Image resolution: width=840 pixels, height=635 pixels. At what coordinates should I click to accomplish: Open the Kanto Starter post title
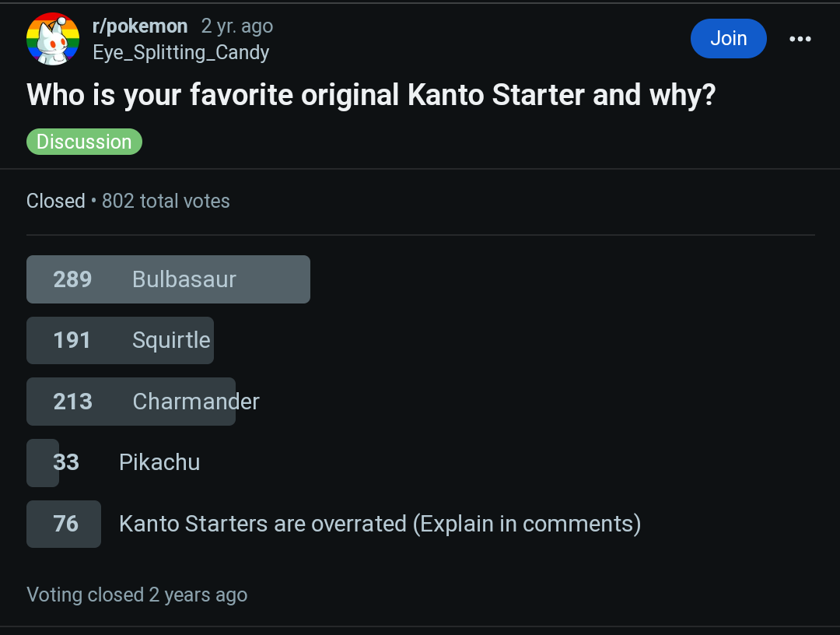pyautogui.click(x=370, y=95)
